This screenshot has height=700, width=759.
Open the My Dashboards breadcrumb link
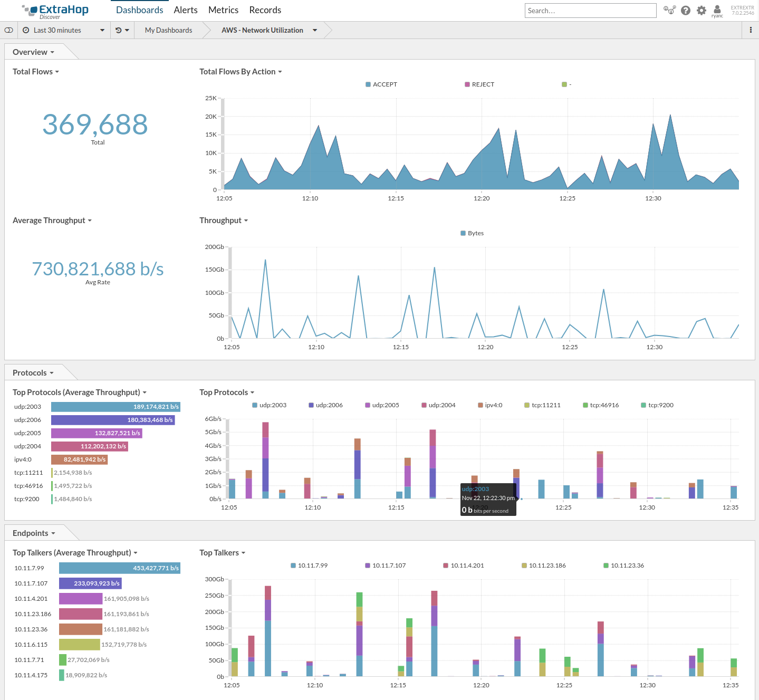169,30
